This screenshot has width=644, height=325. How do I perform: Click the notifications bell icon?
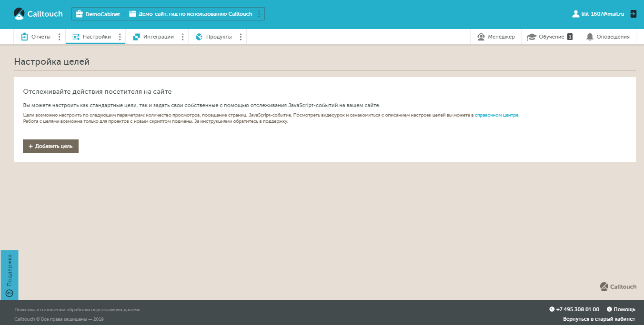coord(590,37)
